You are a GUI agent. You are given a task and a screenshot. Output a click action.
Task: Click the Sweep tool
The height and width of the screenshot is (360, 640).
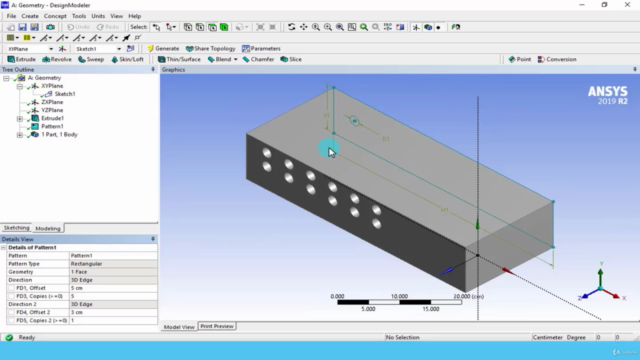coord(91,60)
